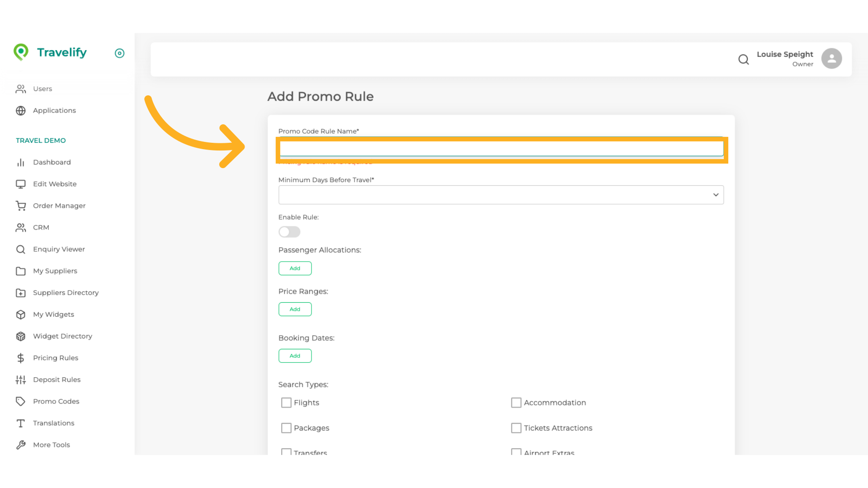Open Order Manager cart icon
868x488 pixels.
pos(21,206)
